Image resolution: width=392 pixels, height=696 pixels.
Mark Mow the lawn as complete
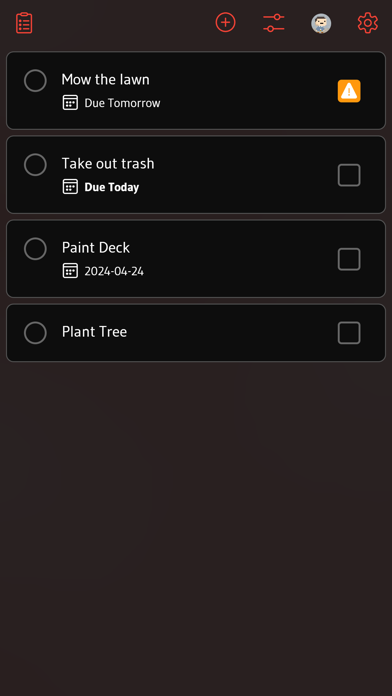(x=35, y=80)
